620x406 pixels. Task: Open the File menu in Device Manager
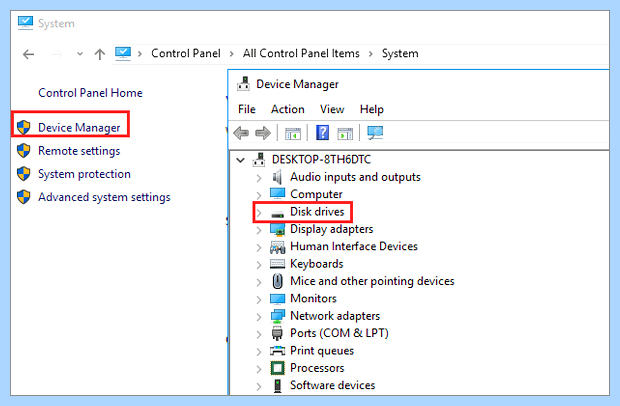pos(247,109)
